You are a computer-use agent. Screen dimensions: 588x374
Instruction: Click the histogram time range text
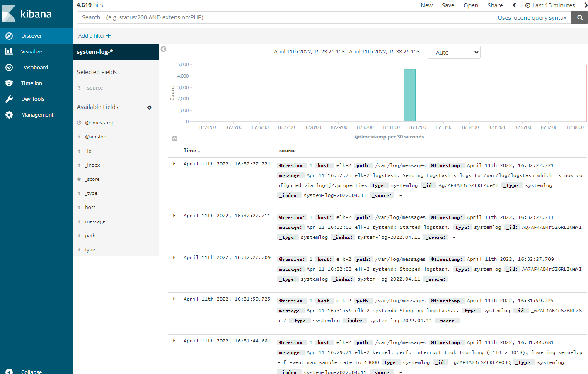tap(347, 52)
